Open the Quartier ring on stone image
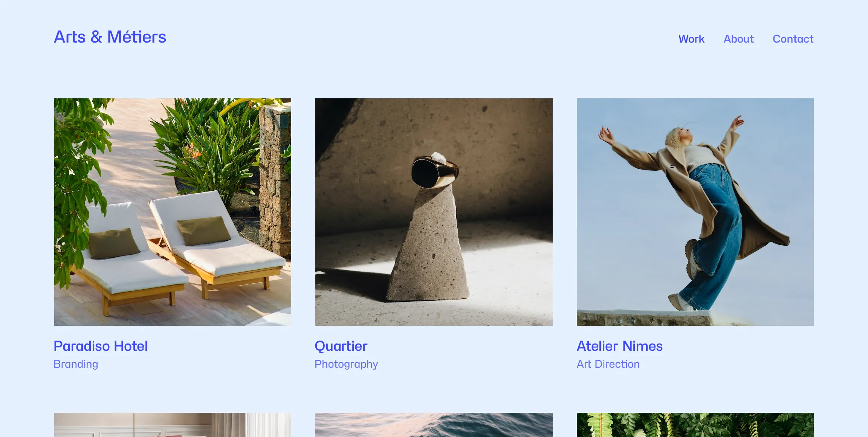Image resolution: width=868 pixels, height=437 pixels. (x=434, y=212)
